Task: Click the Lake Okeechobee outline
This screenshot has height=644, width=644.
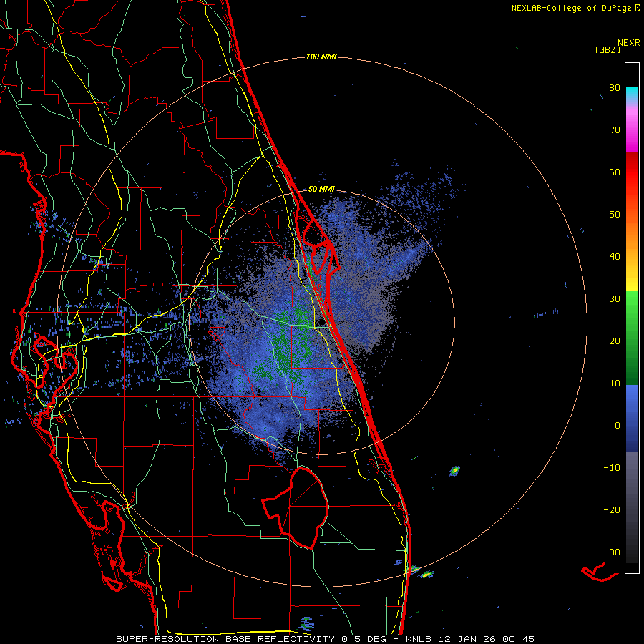Action: click(296, 507)
